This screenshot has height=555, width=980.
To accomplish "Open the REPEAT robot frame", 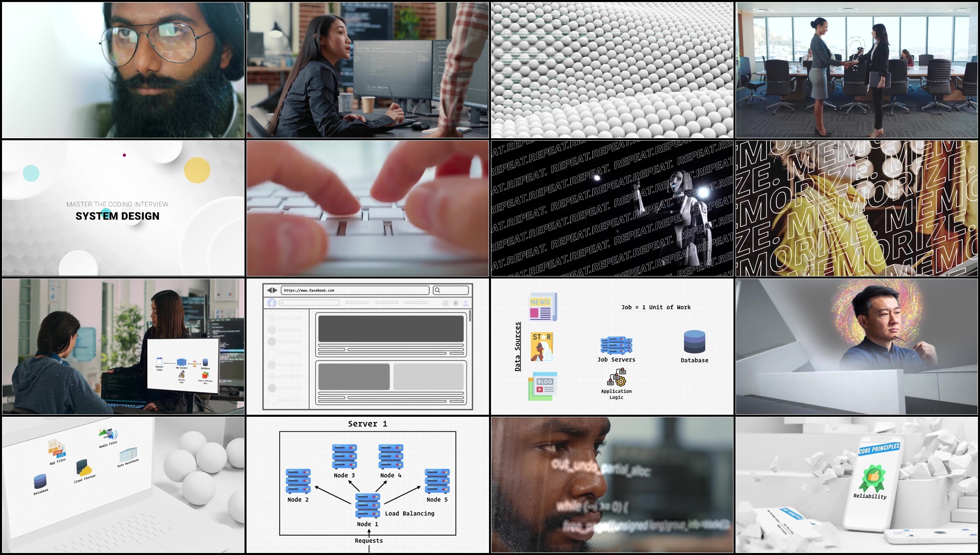I will pyautogui.click(x=612, y=209).
